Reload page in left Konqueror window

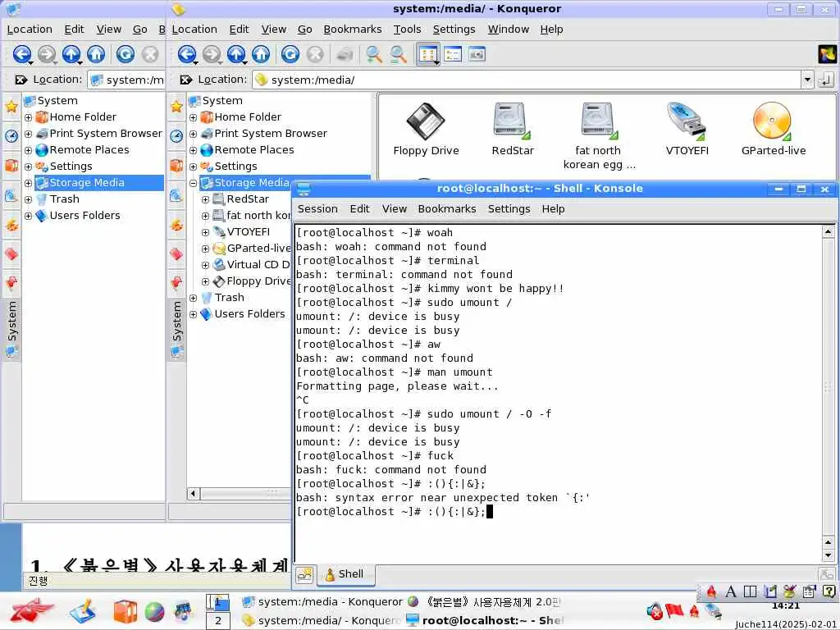pyautogui.click(x=125, y=54)
